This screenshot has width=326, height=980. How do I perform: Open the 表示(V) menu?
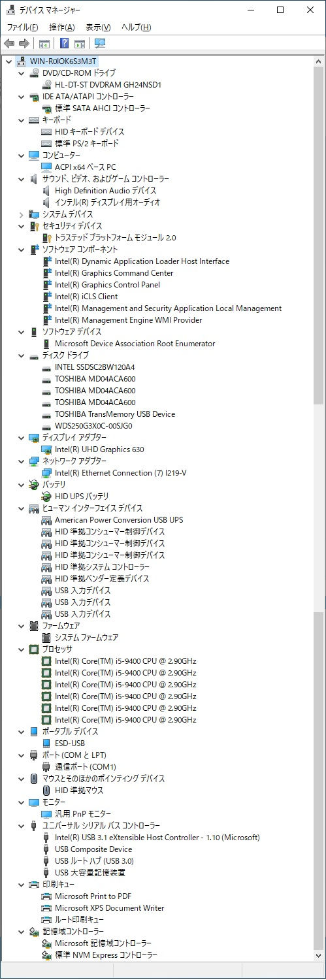99,27
